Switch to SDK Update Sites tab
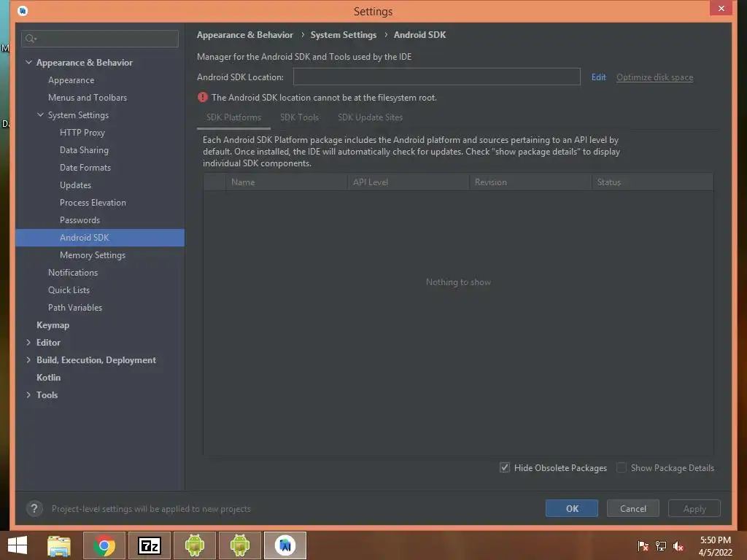The height and width of the screenshot is (560, 747). pyautogui.click(x=370, y=117)
